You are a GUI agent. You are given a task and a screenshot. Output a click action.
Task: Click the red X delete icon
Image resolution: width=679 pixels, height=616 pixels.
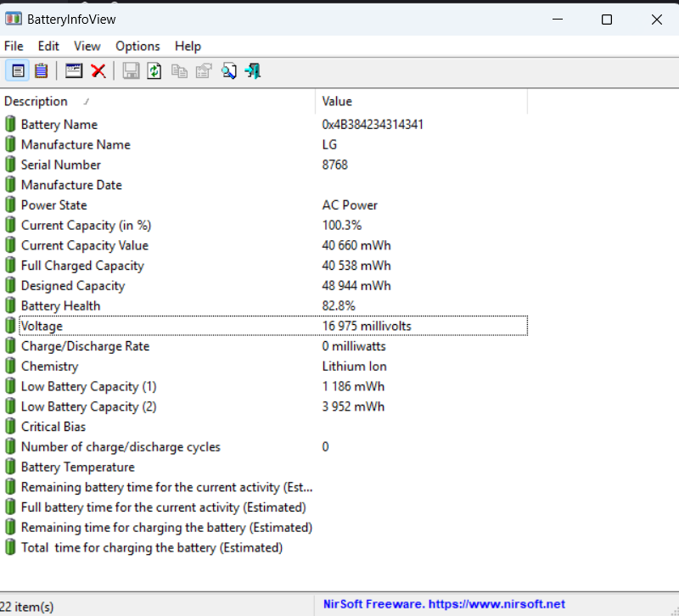pyautogui.click(x=98, y=70)
